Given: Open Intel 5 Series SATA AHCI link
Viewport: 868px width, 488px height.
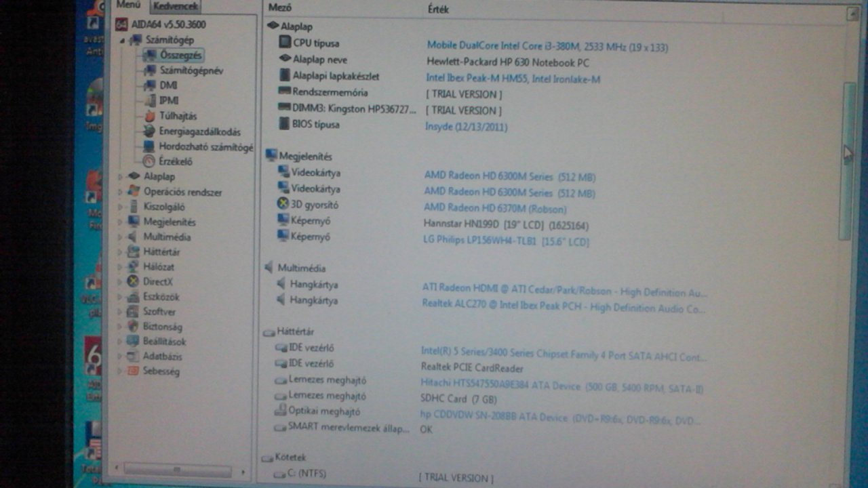Looking at the screenshot, I should pos(564,353).
